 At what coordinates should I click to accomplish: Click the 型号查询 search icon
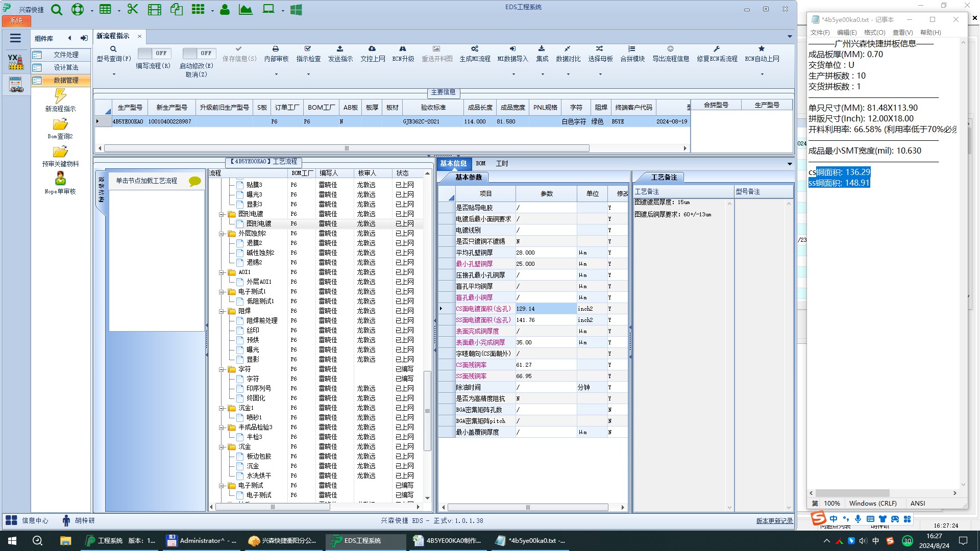pos(113,49)
